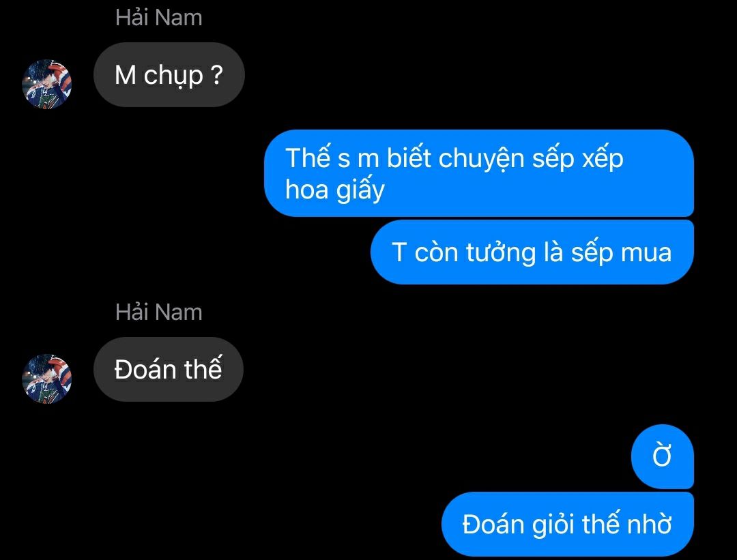Screen dimensions: 737x560
Task: Select the "M chụp ?" message bubble
Action: click(169, 75)
